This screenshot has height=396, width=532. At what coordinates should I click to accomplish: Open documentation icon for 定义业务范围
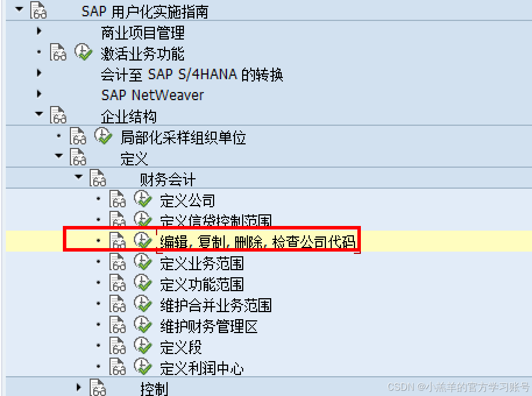pos(117,262)
